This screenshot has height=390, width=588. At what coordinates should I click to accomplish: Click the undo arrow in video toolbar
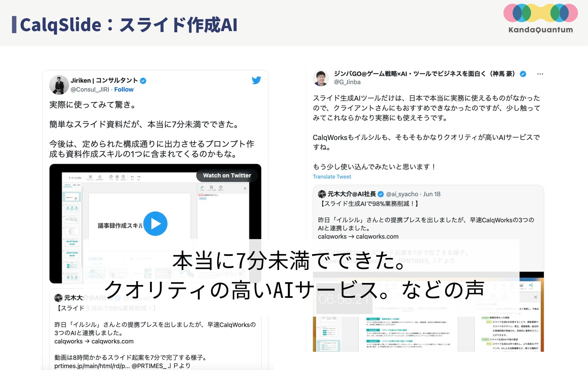click(132, 177)
